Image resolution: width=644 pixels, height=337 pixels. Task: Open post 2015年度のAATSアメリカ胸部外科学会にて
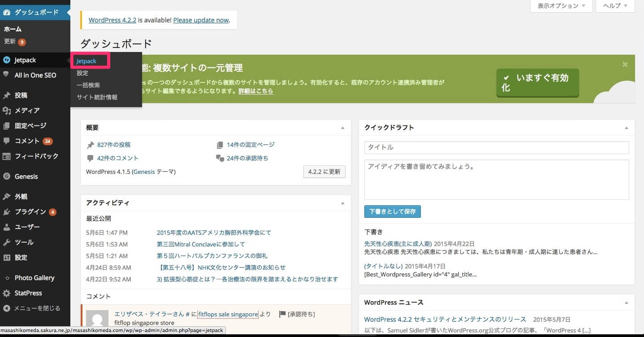point(214,233)
